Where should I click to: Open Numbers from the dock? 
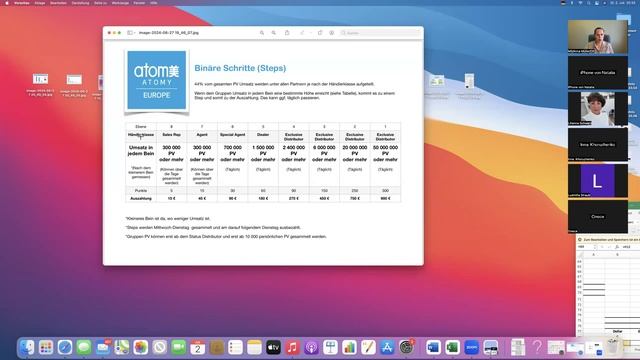[x=349, y=347]
